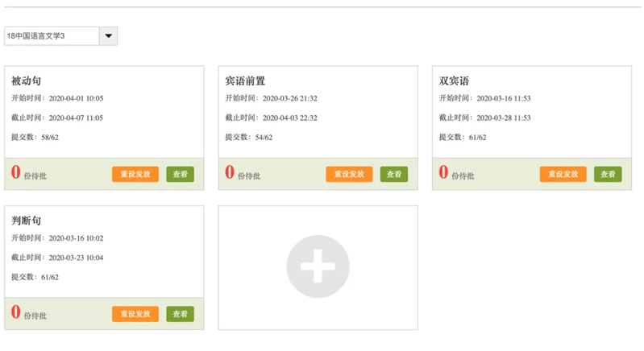Open the 被动句 assignment title
Viewport: 644px width, 351px height.
pos(26,81)
